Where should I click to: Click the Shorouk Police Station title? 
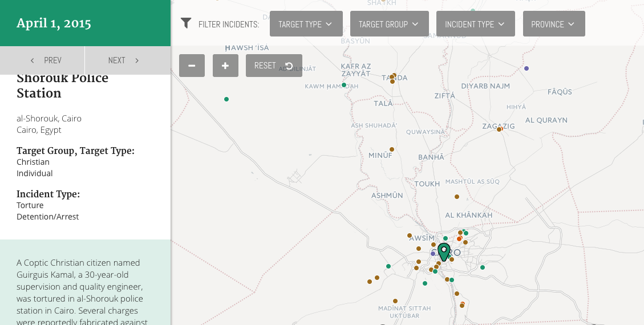(x=62, y=86)
